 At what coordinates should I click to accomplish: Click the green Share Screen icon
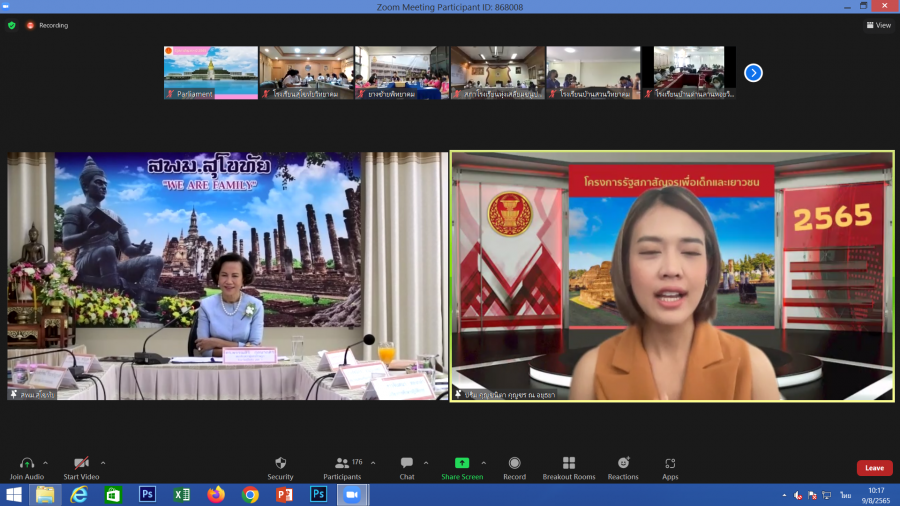tap(461, 464)
